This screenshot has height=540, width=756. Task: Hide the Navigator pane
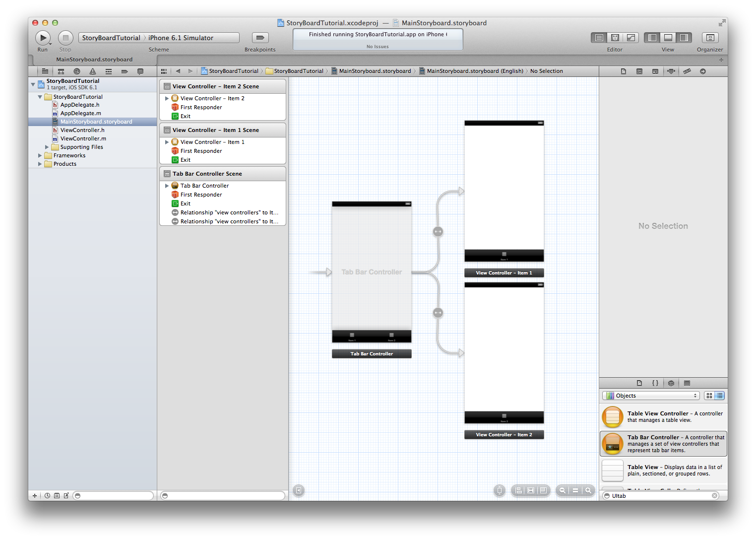[x=652, y=38]
